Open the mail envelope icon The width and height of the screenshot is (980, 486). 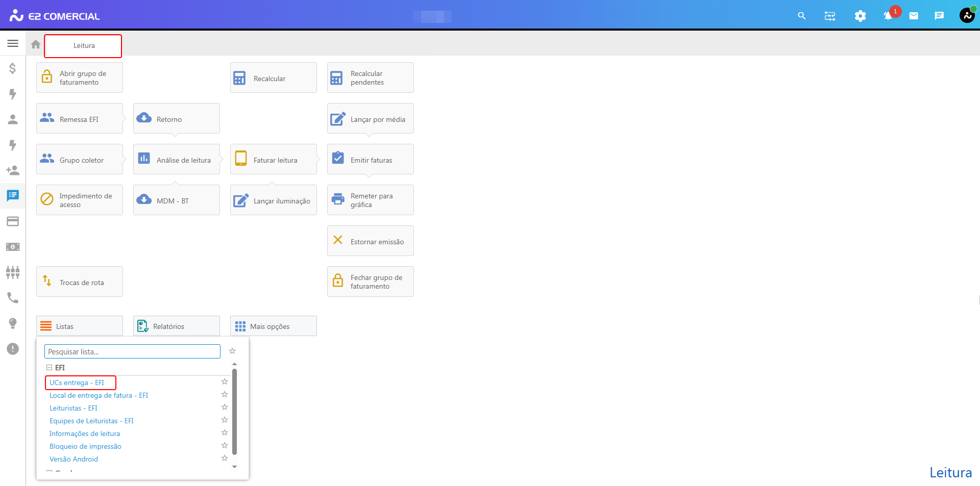point(914,16)
